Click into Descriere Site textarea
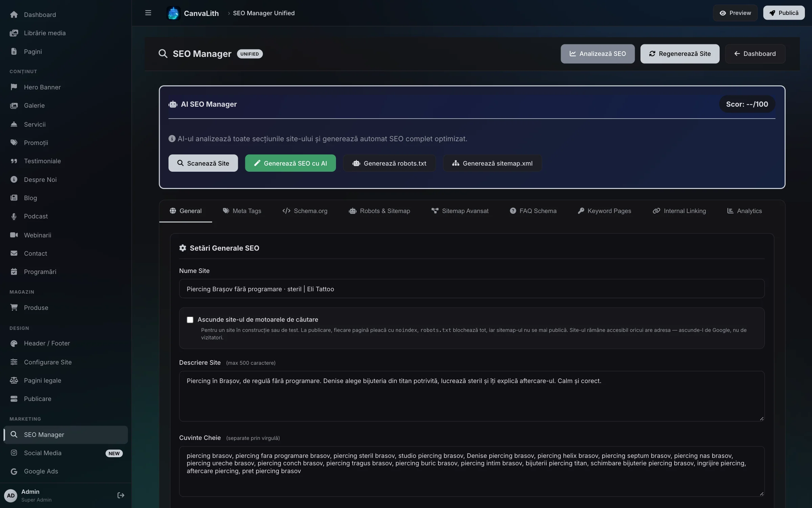812x508 pixels. [x=472, y=396]
